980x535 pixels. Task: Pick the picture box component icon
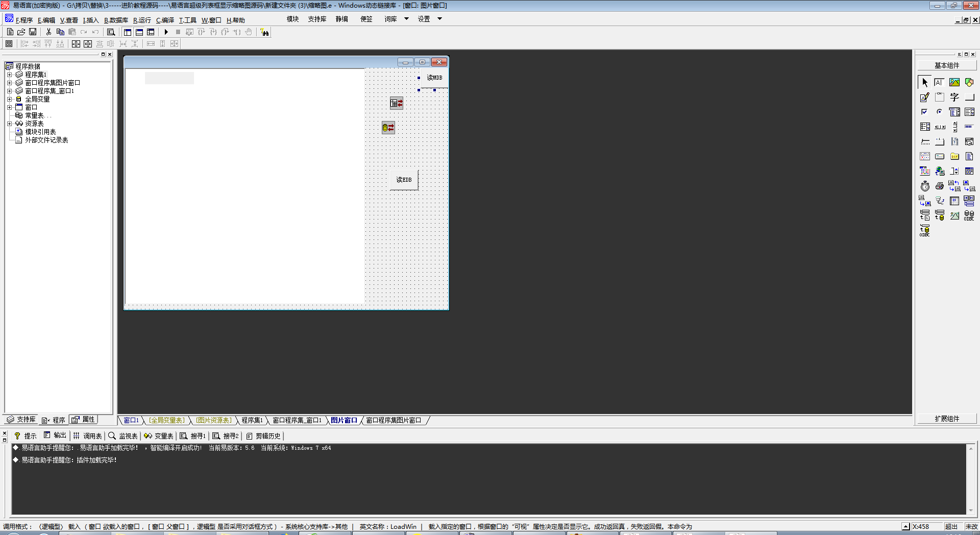[954, 82]
